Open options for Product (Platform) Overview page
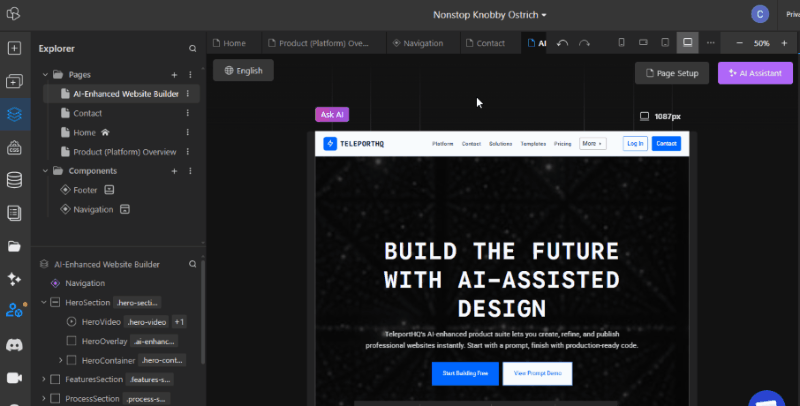This screenshot has width=800, height=406. point(188,152)
